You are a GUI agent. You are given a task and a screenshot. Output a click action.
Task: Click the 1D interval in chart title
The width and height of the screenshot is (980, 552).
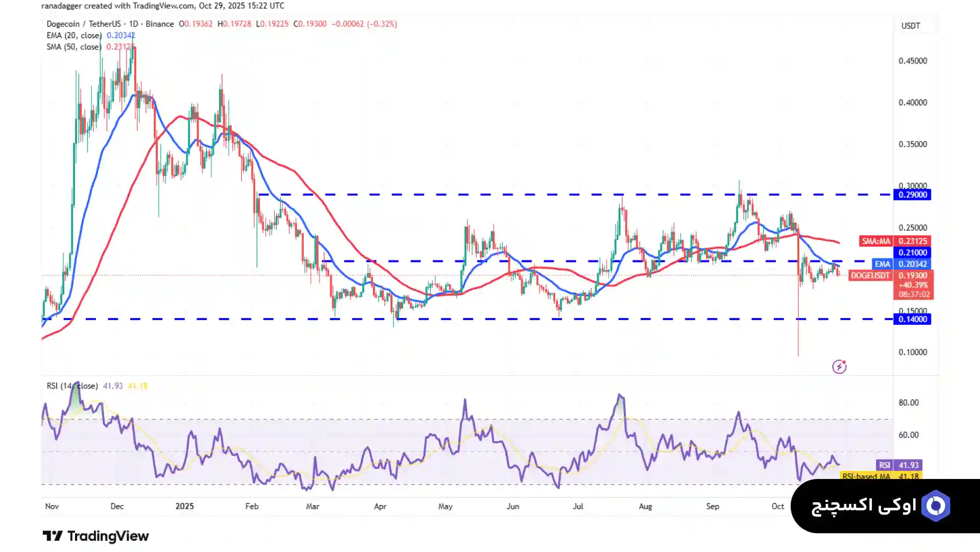[x=133, y=24]
